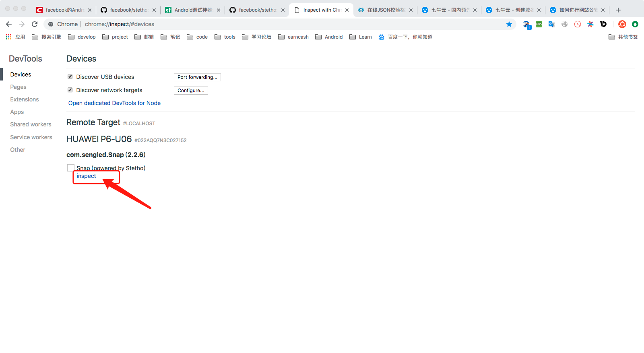The image size is (644, 353).
Task: Click the HUAWEI P6-U06 device heading
Action: 99,139
